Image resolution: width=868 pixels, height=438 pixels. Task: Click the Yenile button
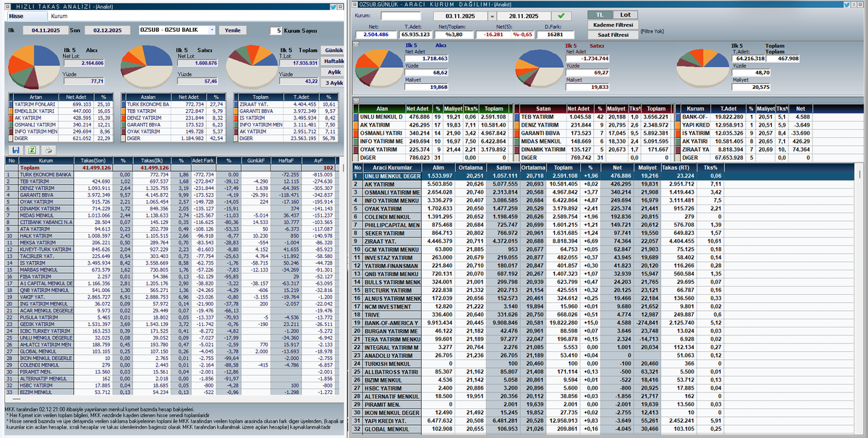233,30
